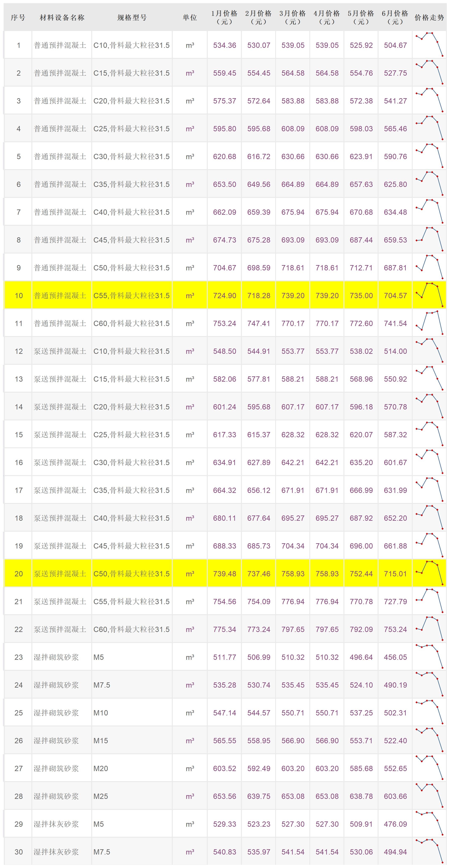Click the highlighted spec C50,骨料最大粒径31.5 in row 20
Image resolution: width=450 pixels, height=868 pixels.
(131, 573)
